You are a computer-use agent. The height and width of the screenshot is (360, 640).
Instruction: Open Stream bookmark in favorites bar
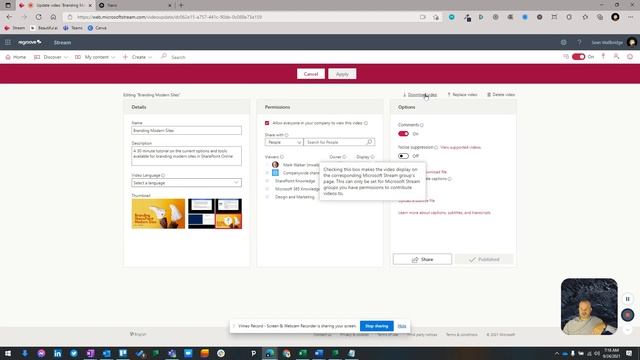click(x=15, y=28)
